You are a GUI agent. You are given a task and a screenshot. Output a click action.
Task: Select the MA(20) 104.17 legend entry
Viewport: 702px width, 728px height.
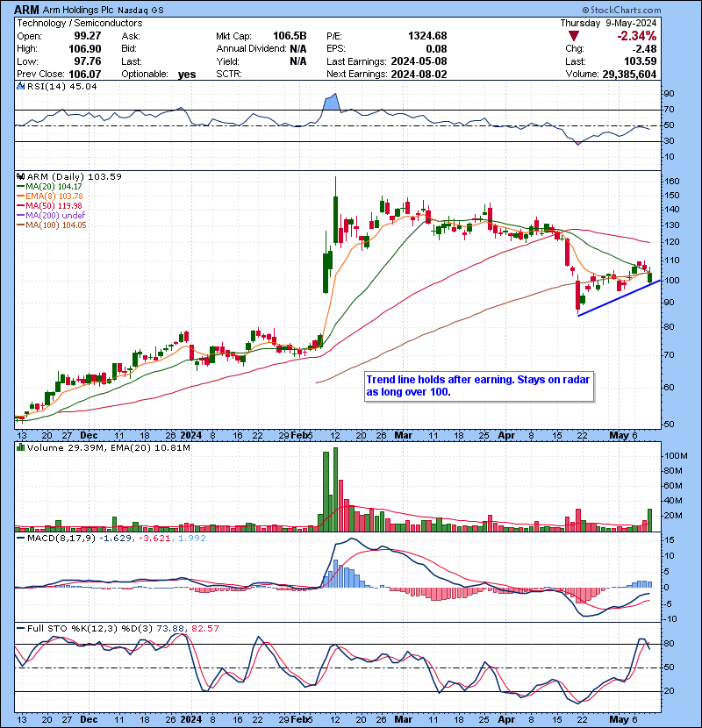[x=49, y=187]
